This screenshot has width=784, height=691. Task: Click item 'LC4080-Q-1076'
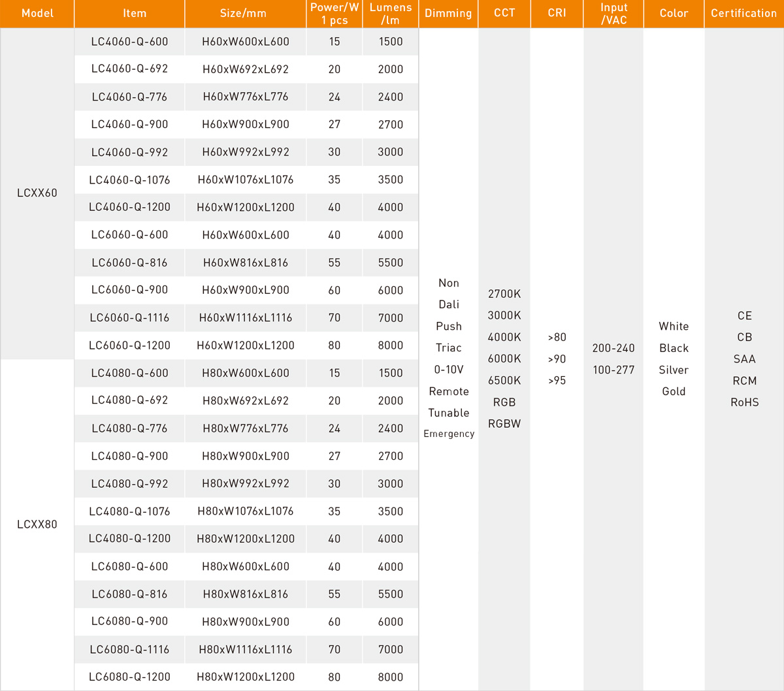tap(130, 511)
